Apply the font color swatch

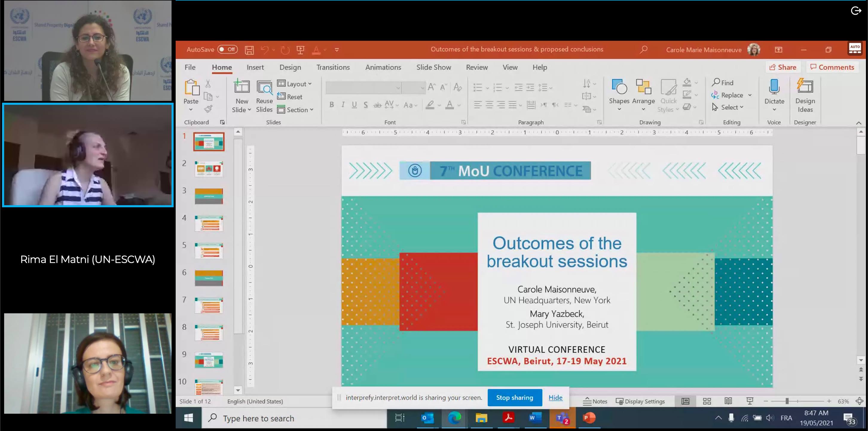coord(450,105)
